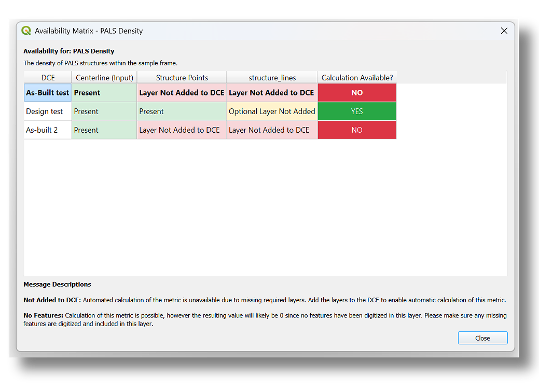Viewport: 539px width, 392px height.
Task: Select the As-built 2 DCE cell
Action: [48, 130]
